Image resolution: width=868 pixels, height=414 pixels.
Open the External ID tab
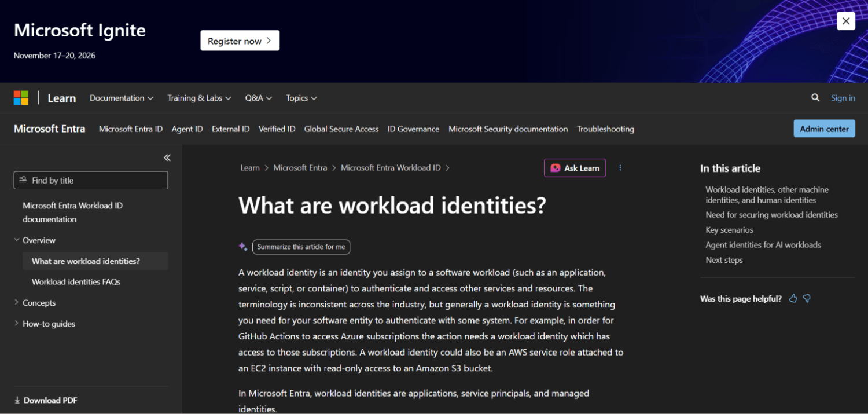click(231, 129)
